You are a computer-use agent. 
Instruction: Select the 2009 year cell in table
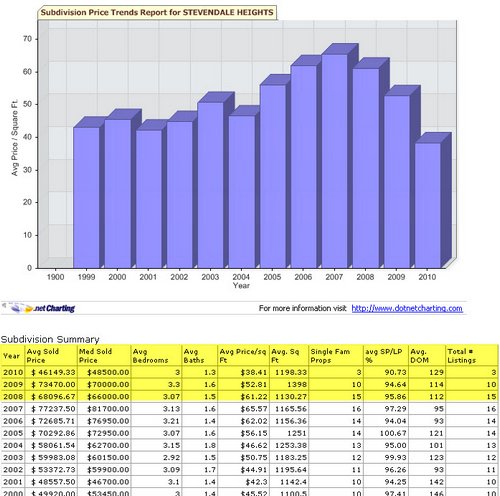coord(12,385)
